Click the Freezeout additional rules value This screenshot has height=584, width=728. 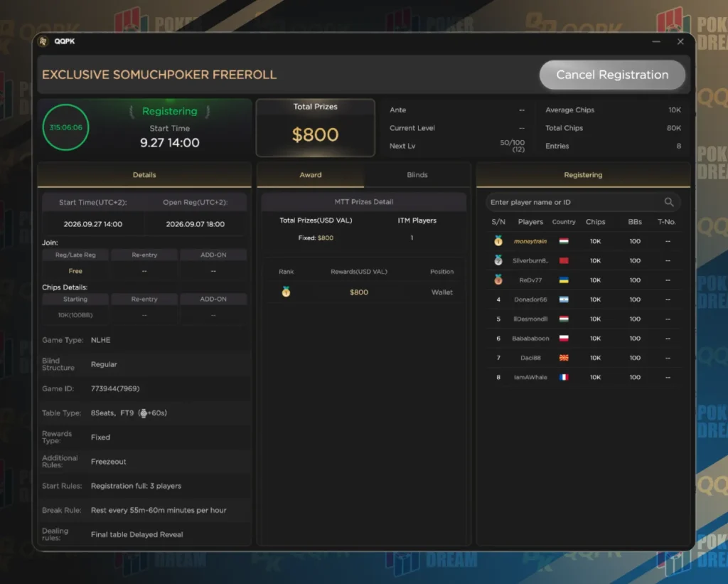point(108,462)
